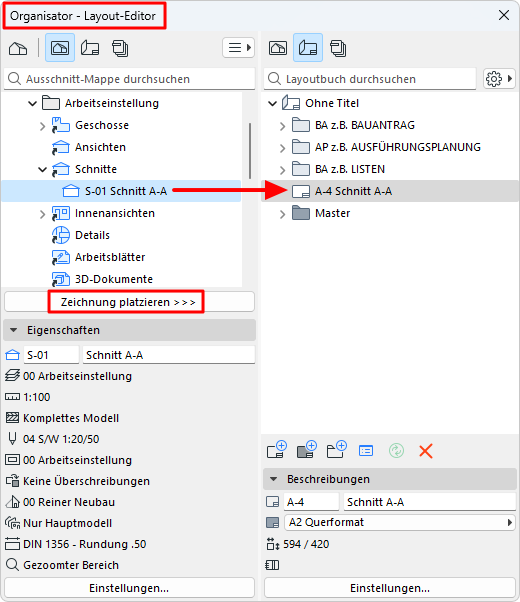Viewport: 520px width, 602px height.
Task: Collapse the Schnitte node
Action: click(43, 169)
